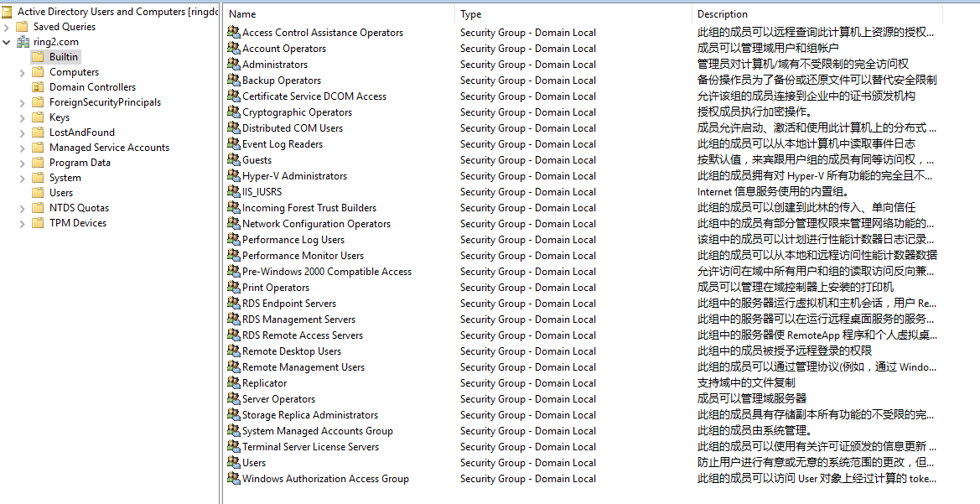Click the Replicator group icon
980x504 pixels.
[x=233, y=383]
